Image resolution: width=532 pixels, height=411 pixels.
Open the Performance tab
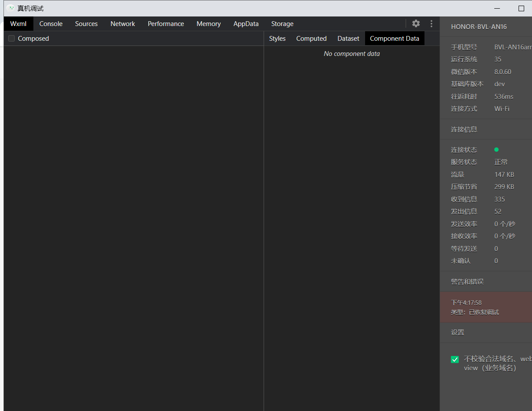pos(166,24)
